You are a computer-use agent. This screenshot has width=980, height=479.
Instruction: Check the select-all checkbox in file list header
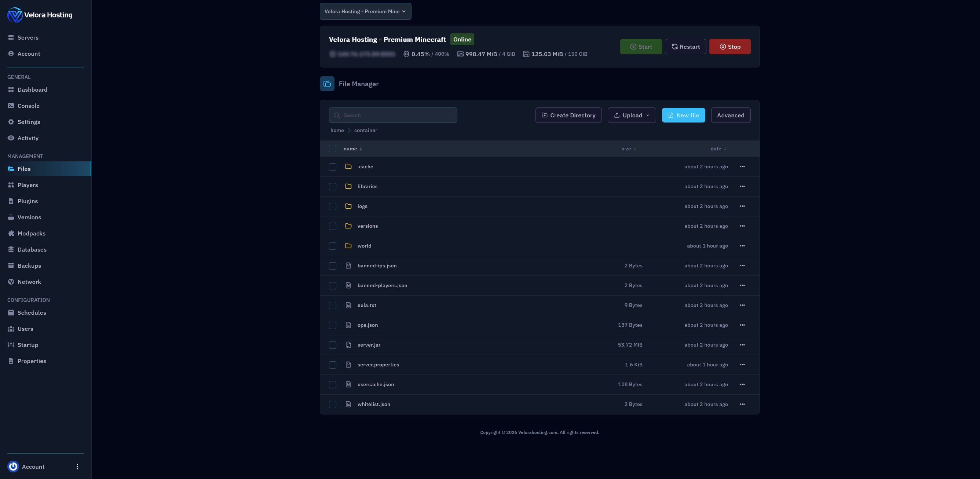(x=333, y=149)
